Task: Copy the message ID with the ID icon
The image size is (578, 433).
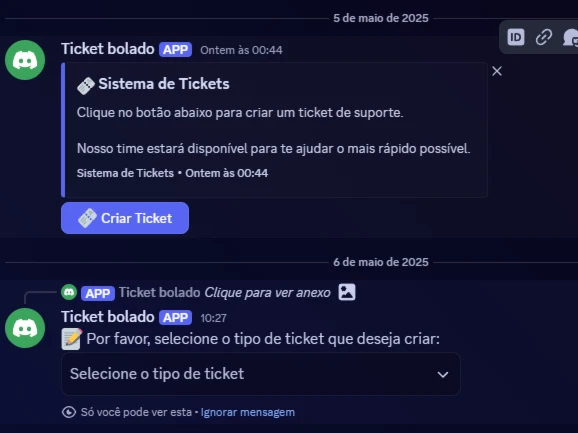Action: tap(515, 37)
